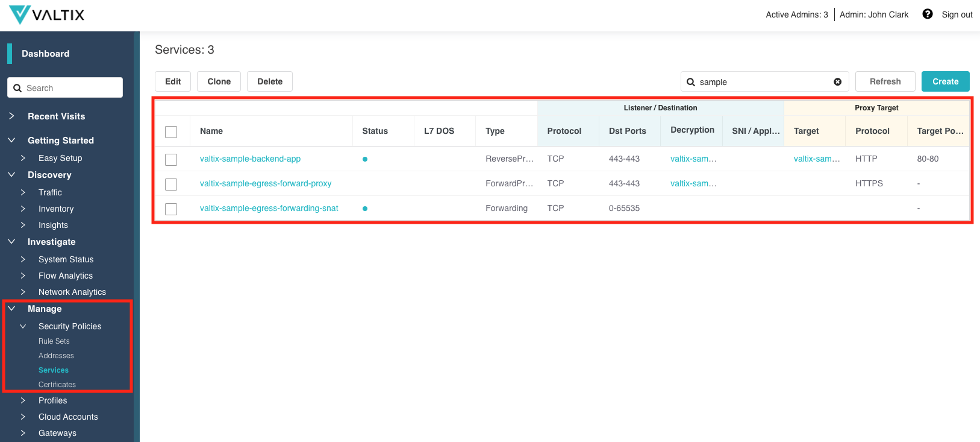This screenshot has width=980, height=442.
Task: Clear the search field with the X icon
Action: point(837,82)
